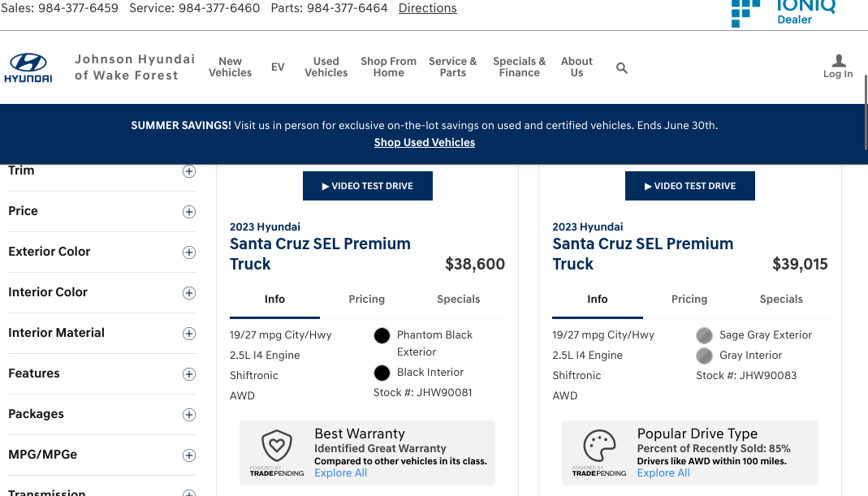Expand the Interior Material filter
Image resolution: width=868 pixels, height=496 pixels.
pyautogui.click(x=189, y=334)
